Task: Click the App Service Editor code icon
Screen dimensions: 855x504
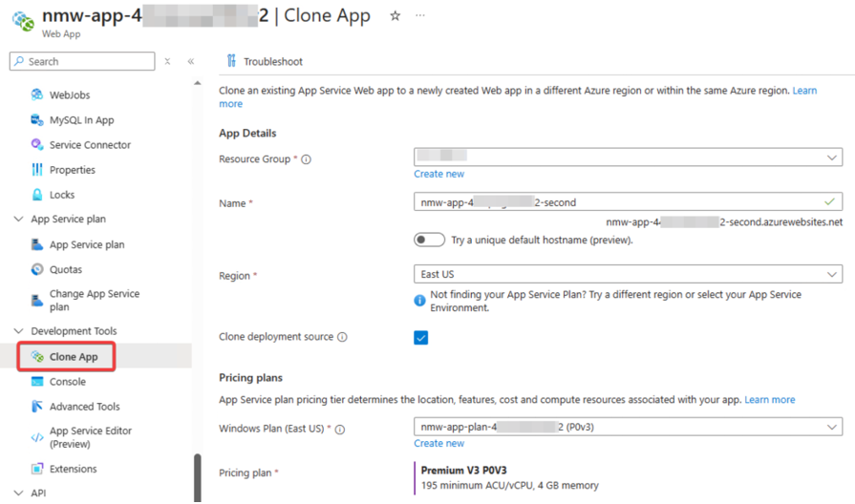Action: tap(37, 437)
